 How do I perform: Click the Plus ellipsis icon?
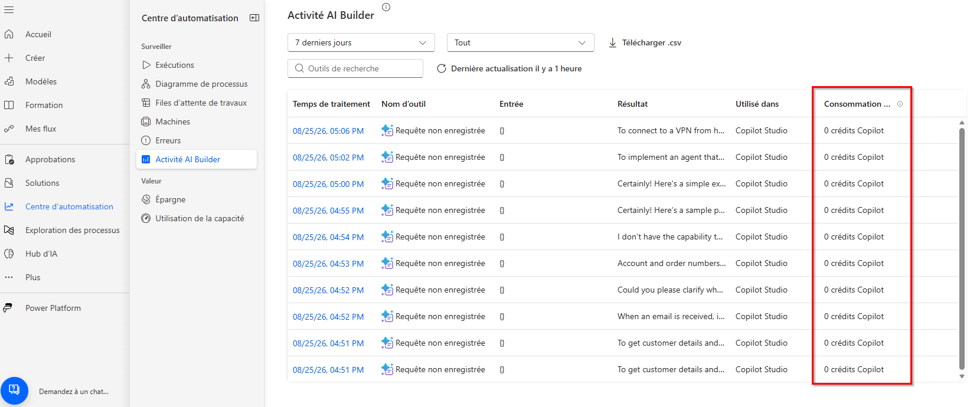pyautogui.click(x=9, y=277)
